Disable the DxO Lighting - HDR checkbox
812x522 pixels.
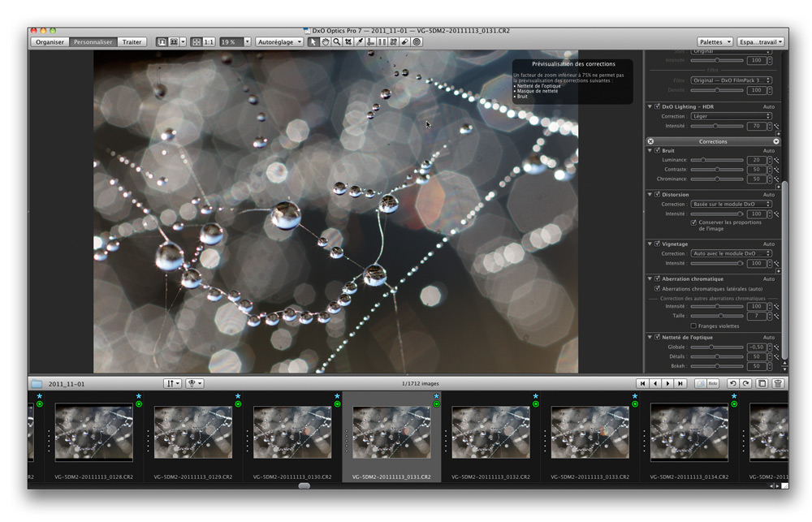[x=657, y=106]
